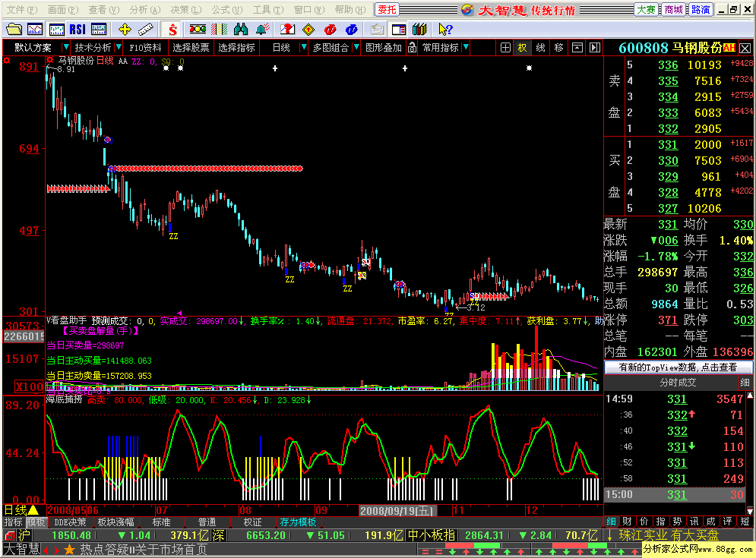Screen dimensions: 756x558
Task: Click the 2008/09/19 date marker
Action: click(x=397, y=510)
